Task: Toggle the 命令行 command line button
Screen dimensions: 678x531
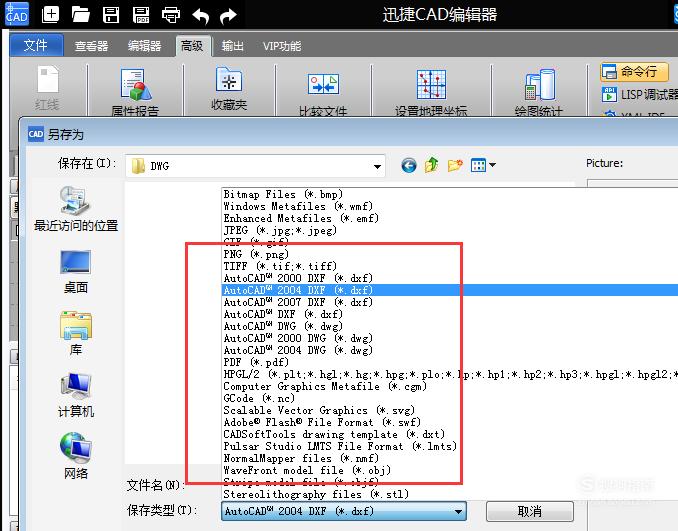Action: (634, 71)
